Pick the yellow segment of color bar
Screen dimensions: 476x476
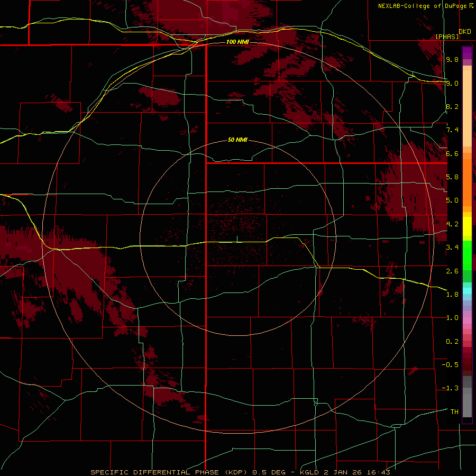(x=467, y=226)
